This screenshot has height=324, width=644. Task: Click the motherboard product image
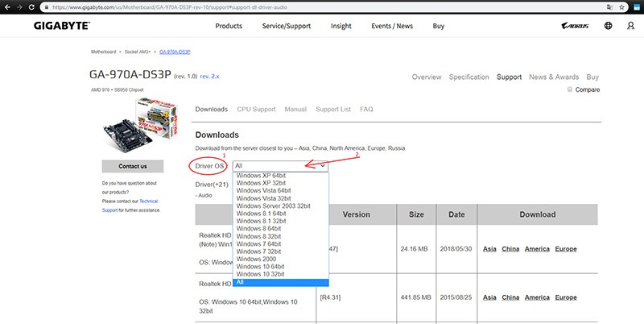139,124
